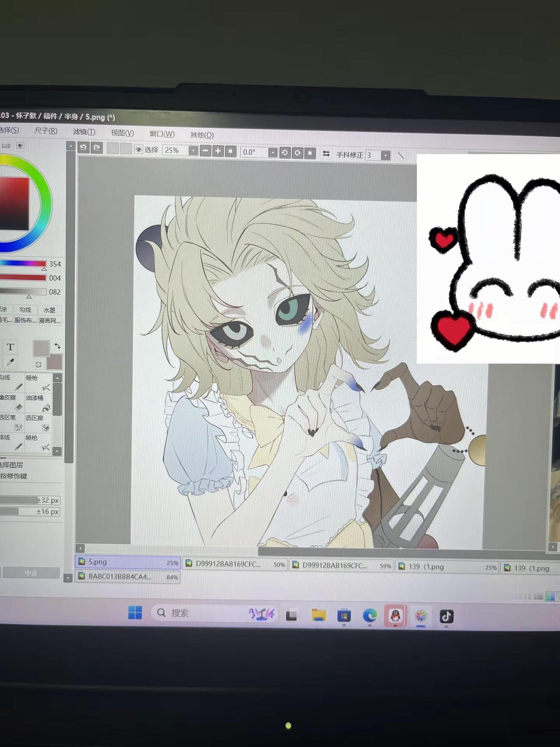Open the zoom percentage dropdown arrow
This screenshot has height=747, width=560.
pos(193,151)
